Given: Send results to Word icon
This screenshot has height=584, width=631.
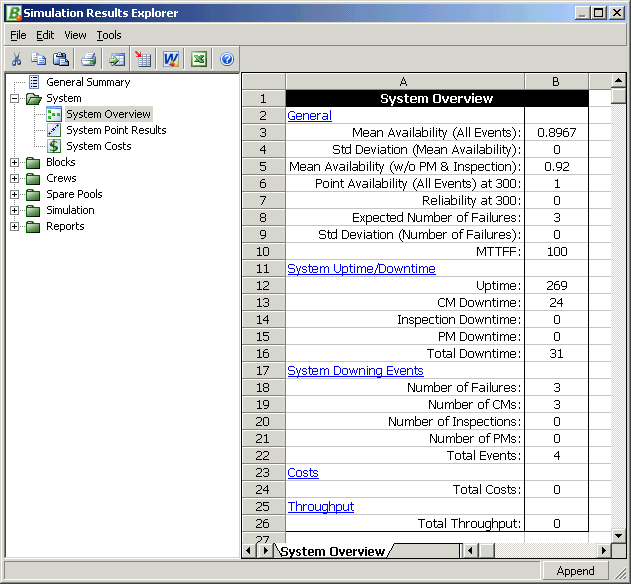Looking at the screenshot, I should pos(171,59).
